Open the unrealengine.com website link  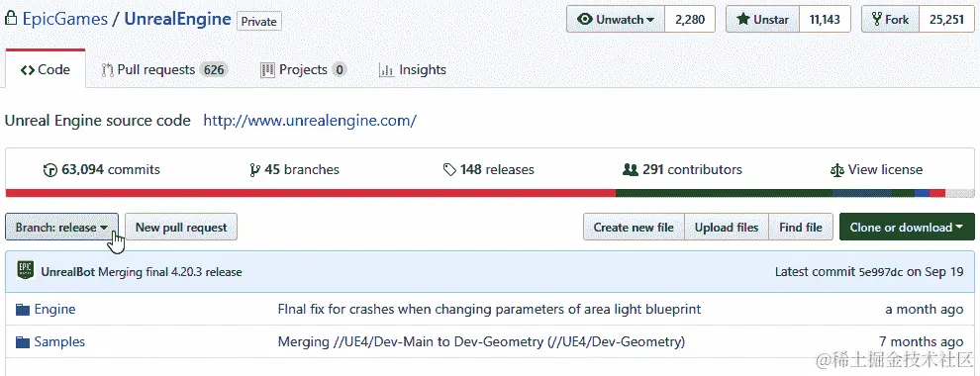click(x=310, y=121)
